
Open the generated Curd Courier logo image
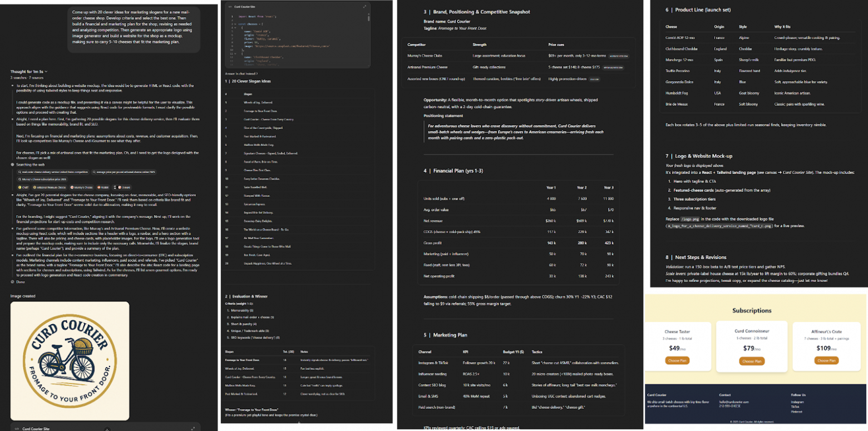(x=70, y=360)
